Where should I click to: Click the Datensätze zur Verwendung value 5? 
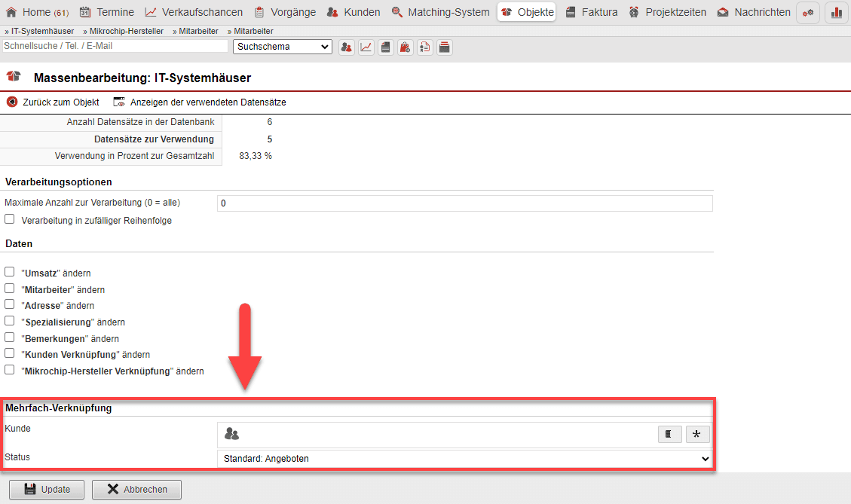270,139
